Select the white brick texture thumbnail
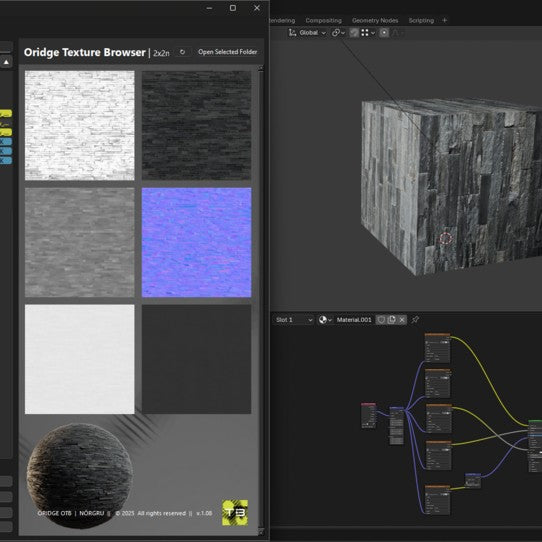Viewport: 542px width, 542px height. click(x=80, y=125)
